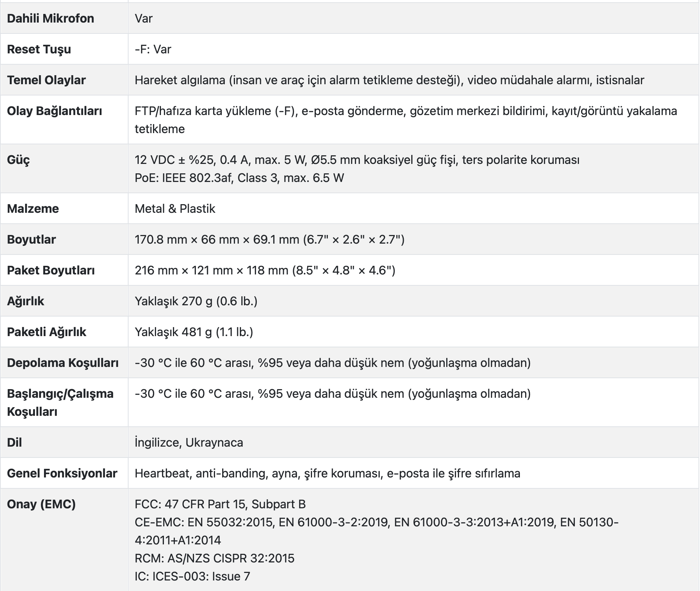Select the "-F: Var" value cell
Screen dimensions: 700x591
click(153, 49)
